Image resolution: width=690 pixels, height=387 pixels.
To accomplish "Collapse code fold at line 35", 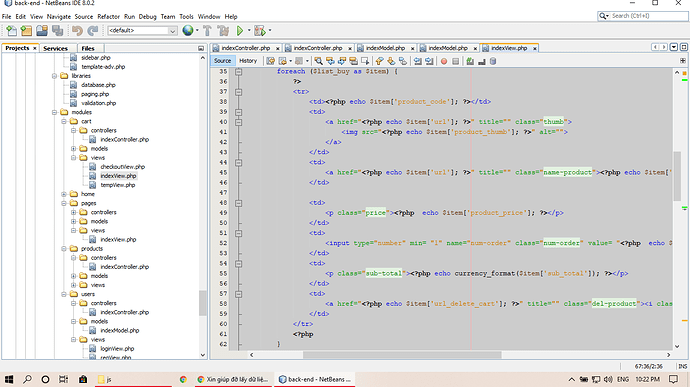I will (239, 71).
